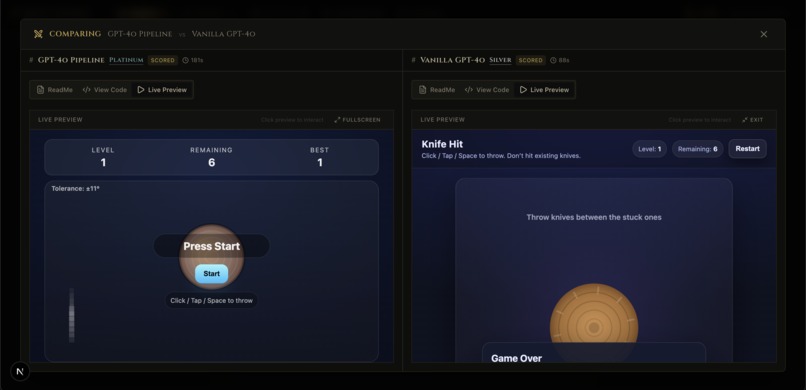Click the Scored badge for Vanilla GPT-4o
Viewport: 806px width, 390px height.
pos(530,60)
